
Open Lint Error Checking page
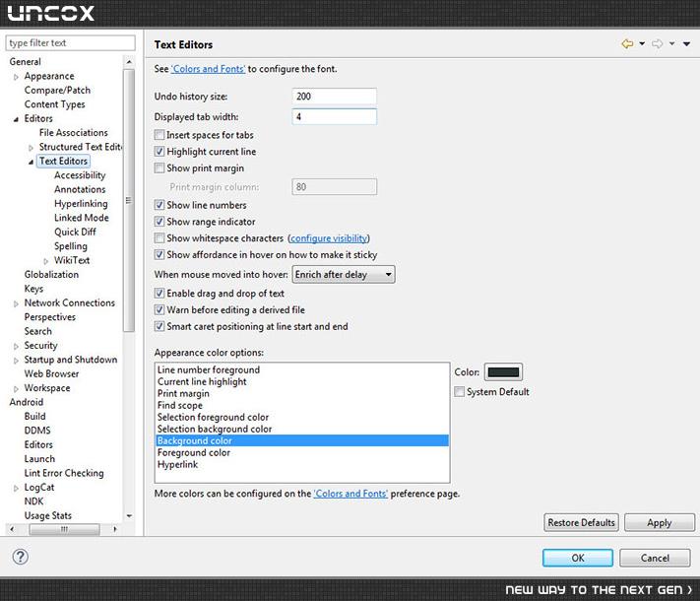[64, 473]
